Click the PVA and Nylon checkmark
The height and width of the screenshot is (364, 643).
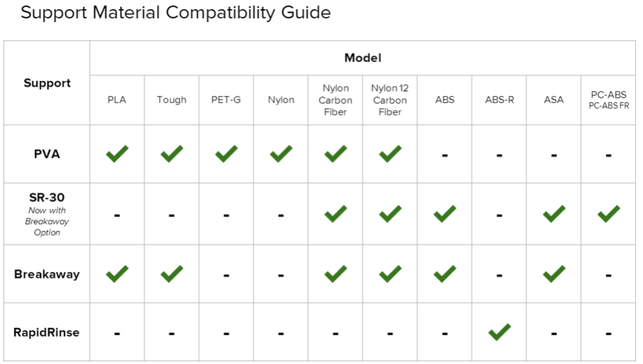[281, 154]
